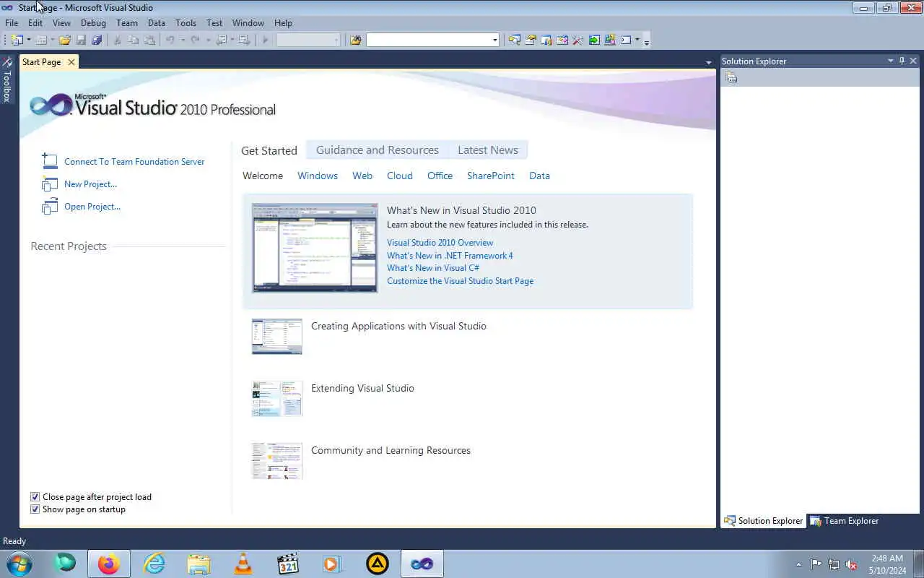Screen dimensions: 924x578
Task: Click Creating Applications with Visual Studio thumbnail
Action: [x=277, y=337]
